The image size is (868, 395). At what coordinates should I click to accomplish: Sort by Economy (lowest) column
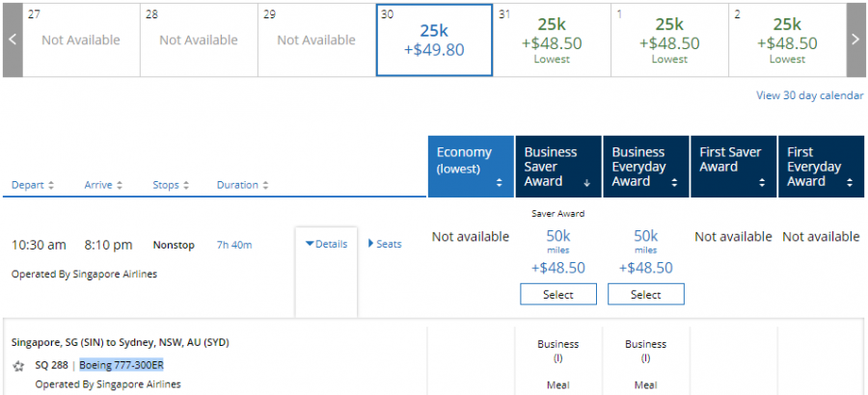coord(470,167)
